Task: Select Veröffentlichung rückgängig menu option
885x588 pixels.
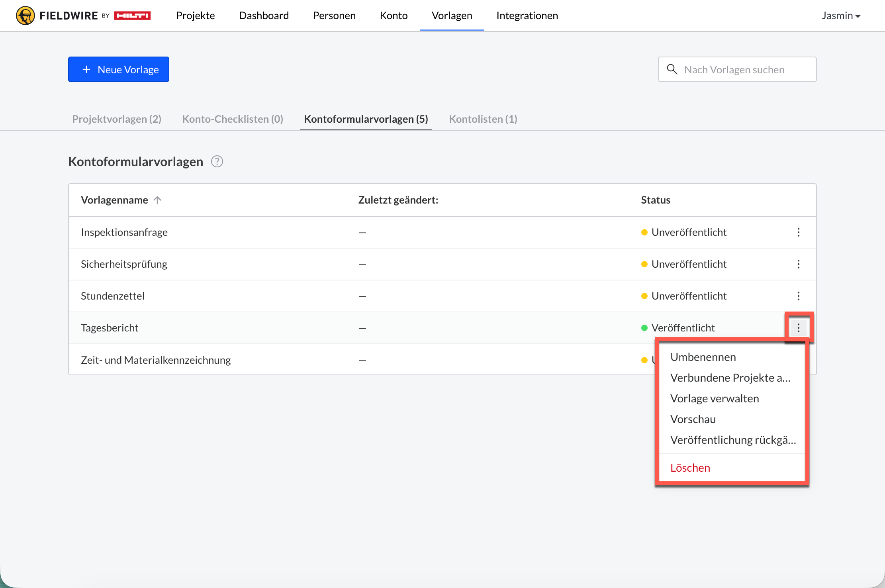Action: 733,440
